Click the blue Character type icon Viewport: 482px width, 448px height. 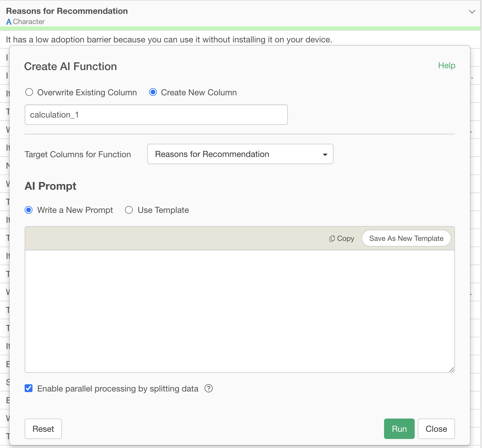(9, 22)
